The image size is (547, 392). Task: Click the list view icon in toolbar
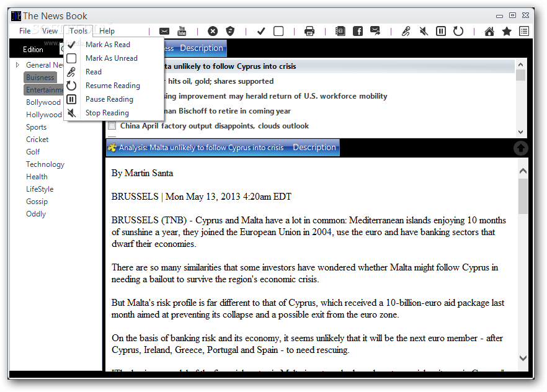[524, 32]
